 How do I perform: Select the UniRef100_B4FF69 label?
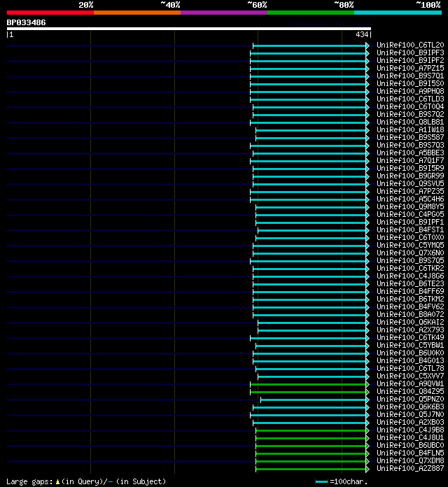[410, 291]
